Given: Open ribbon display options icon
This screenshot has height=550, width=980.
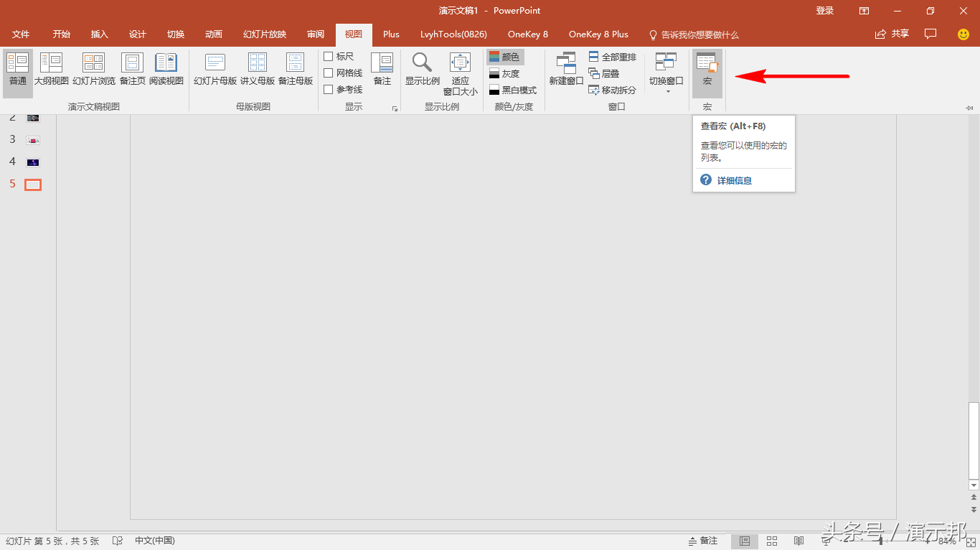Looking at the screenshot, I should [864, 11].
